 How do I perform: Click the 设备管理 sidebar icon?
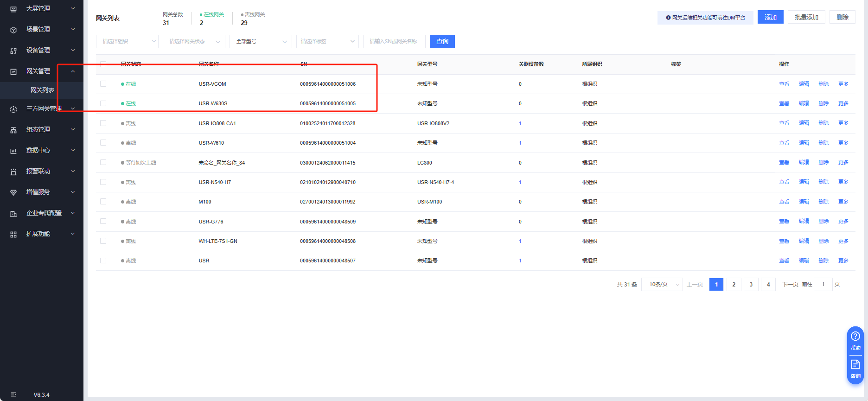click(x=13, y=51)
